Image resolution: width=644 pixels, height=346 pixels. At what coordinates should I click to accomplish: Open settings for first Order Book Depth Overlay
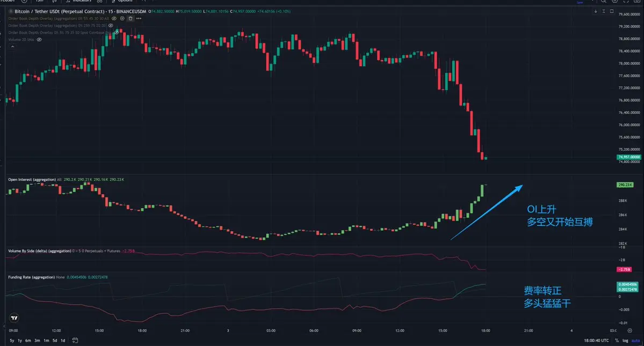(122, 18)
